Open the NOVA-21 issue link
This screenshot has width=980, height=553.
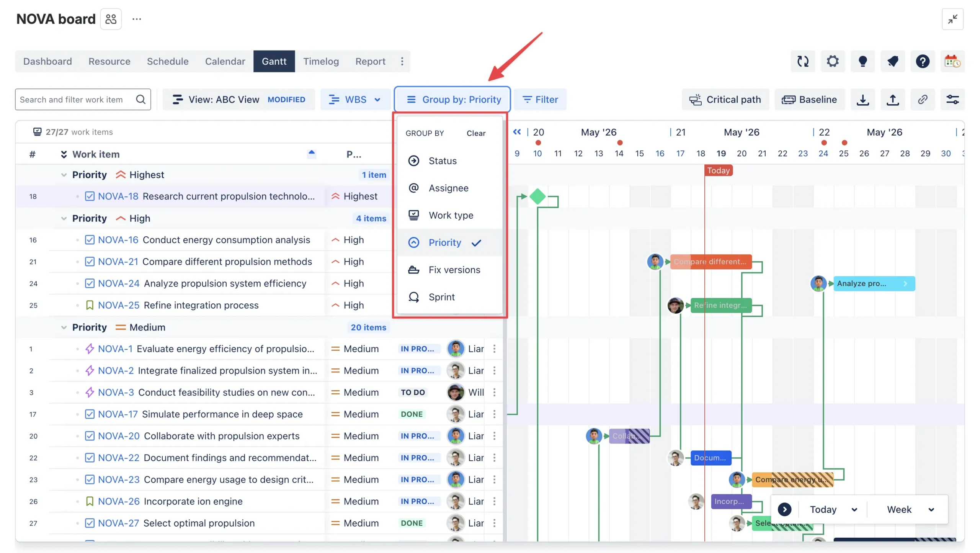[118, 262]
